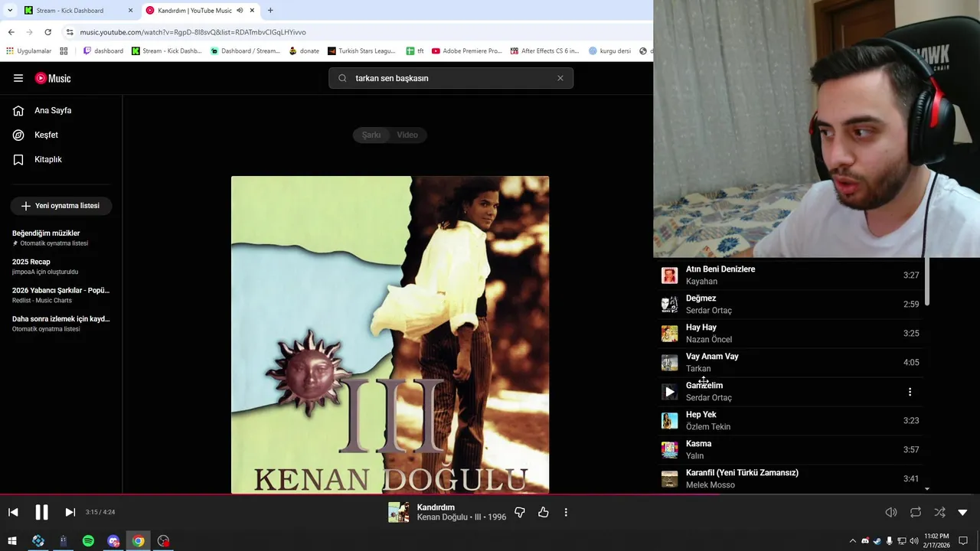Open Discord from the taskbar

tap(113, 541)
